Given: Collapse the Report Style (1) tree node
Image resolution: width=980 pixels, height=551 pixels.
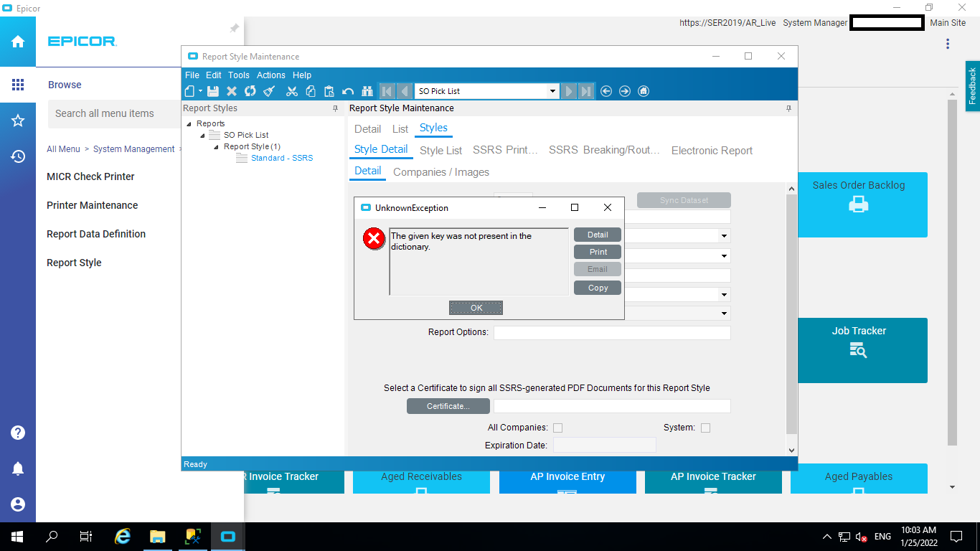Looking at the screenshot, I should click(217, 146).
